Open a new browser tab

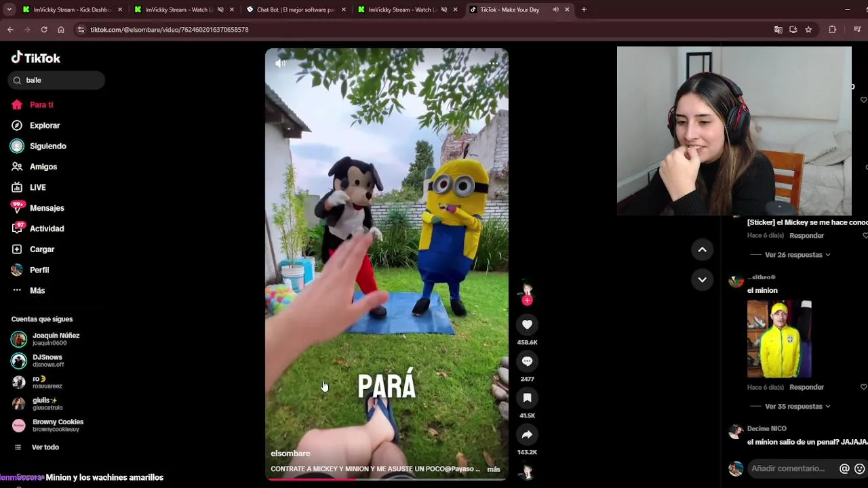[584, 9]
